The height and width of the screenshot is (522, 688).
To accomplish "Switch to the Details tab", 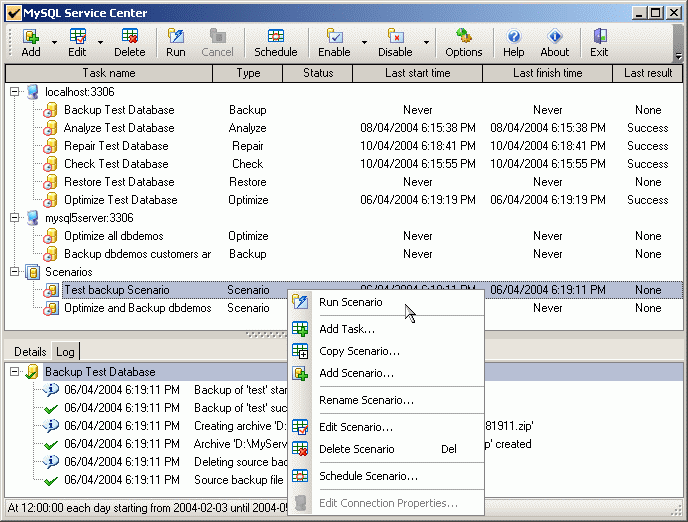I will 30,352.
